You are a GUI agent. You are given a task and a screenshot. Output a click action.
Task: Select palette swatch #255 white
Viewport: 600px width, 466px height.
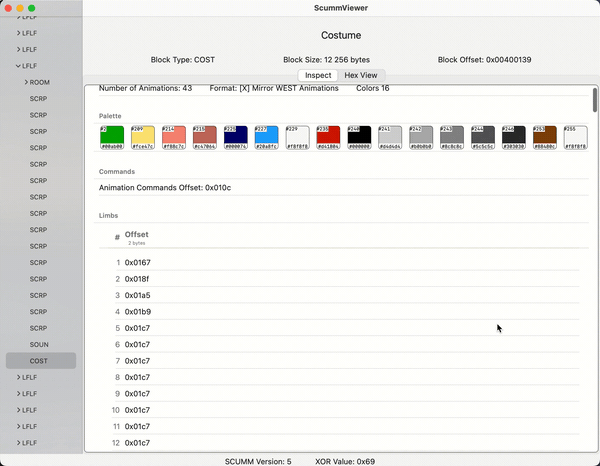point(576,137)
